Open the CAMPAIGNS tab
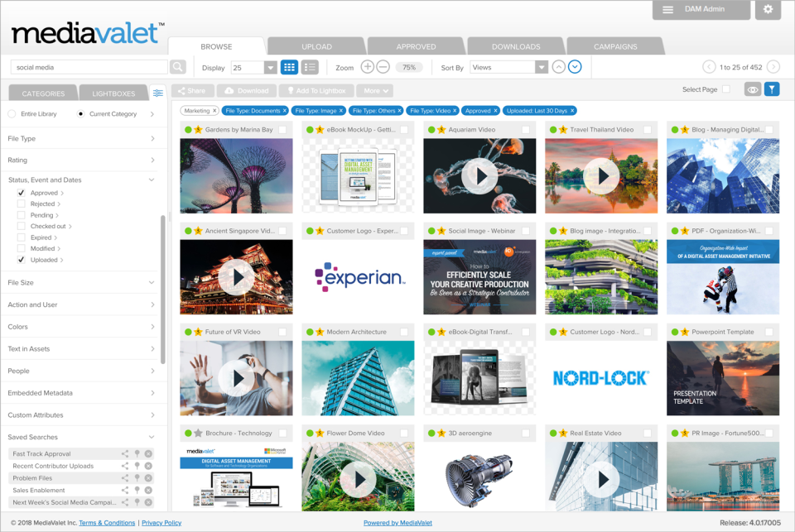Screen dimensions: 795x532 pyautogui.click(x=615, y=46)
